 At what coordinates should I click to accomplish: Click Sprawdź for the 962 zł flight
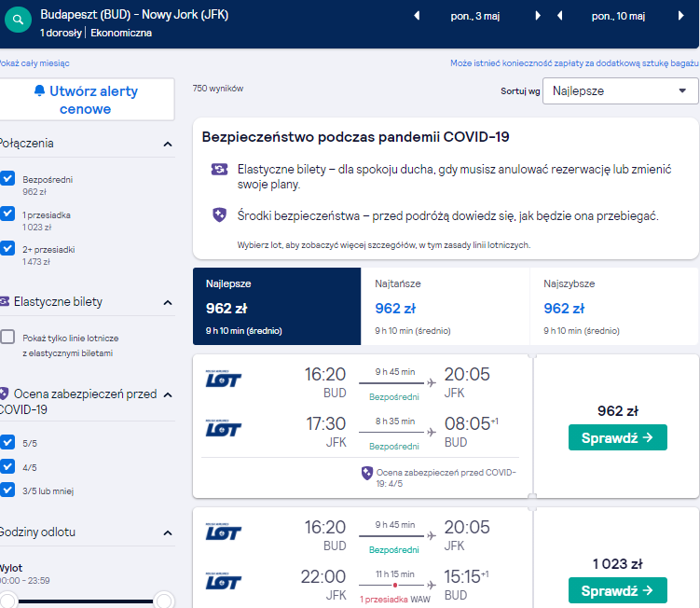coord(618,437)
